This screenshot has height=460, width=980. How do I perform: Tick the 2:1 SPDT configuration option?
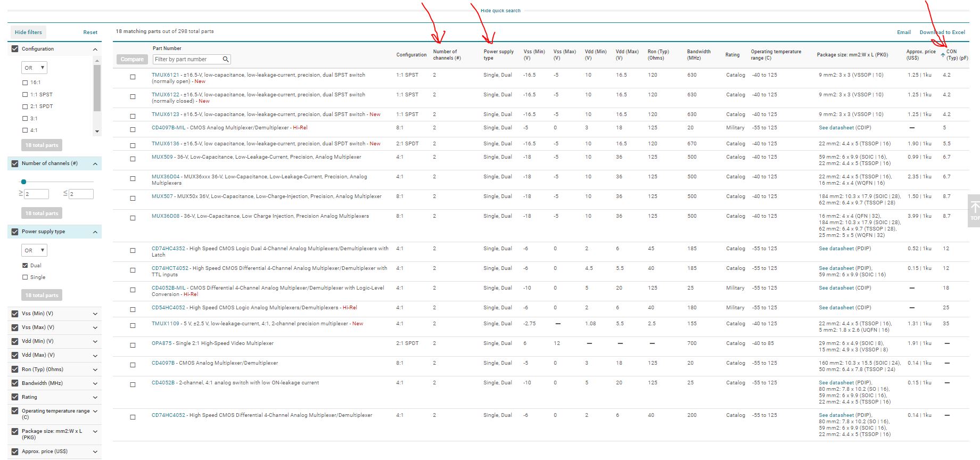(25, 106)
